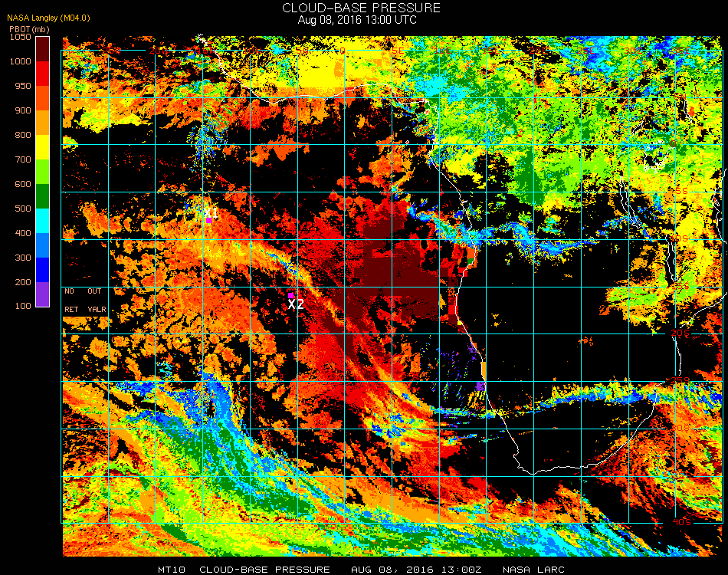Screen dimensions: 728x575
Task: Click the 35E longitude label
Action: point(680,51)
